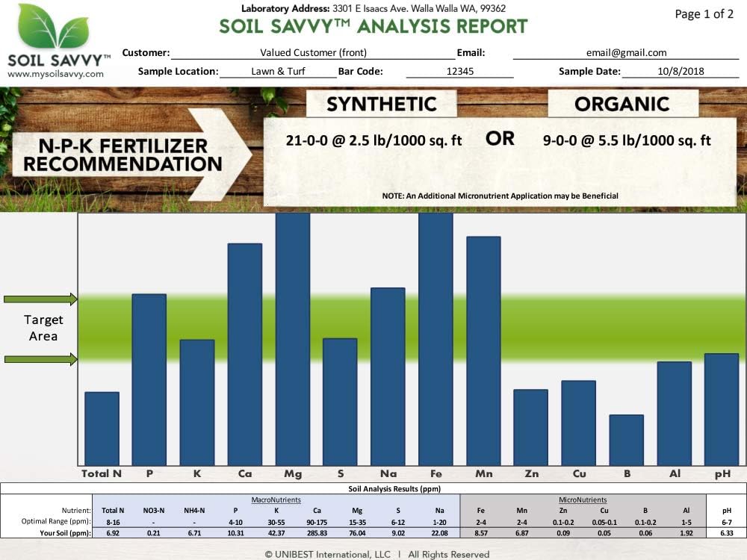Click the Total N bar in the chart

[x=102, y=429]
